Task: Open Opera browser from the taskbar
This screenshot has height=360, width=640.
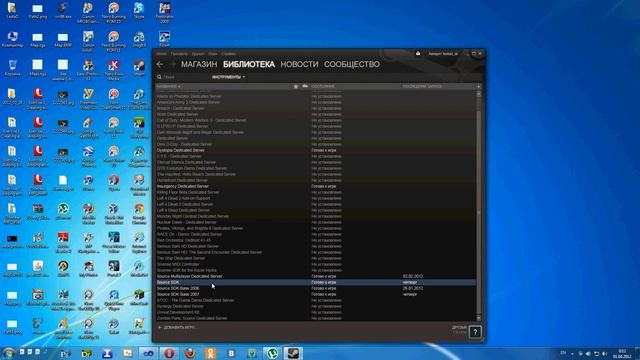Action: point(169,353)
